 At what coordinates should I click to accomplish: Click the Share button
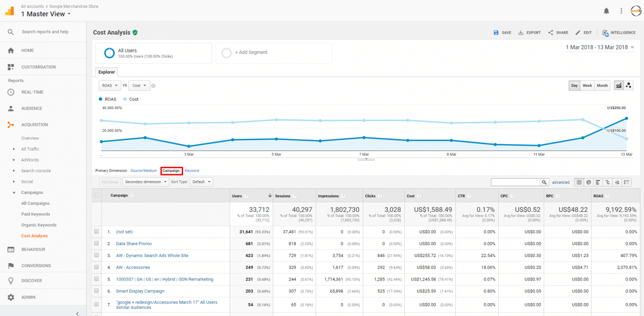click(558, 33)
